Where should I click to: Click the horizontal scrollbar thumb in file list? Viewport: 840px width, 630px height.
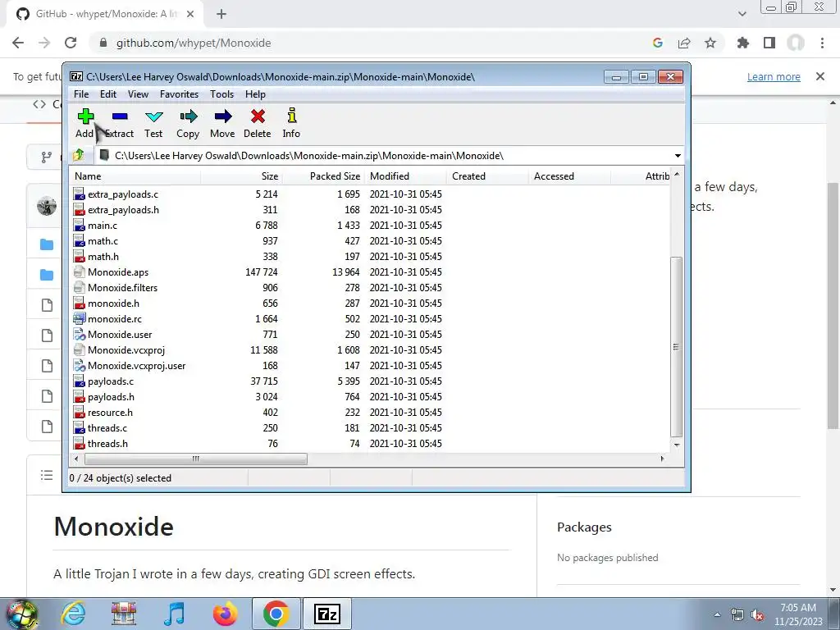196,459
